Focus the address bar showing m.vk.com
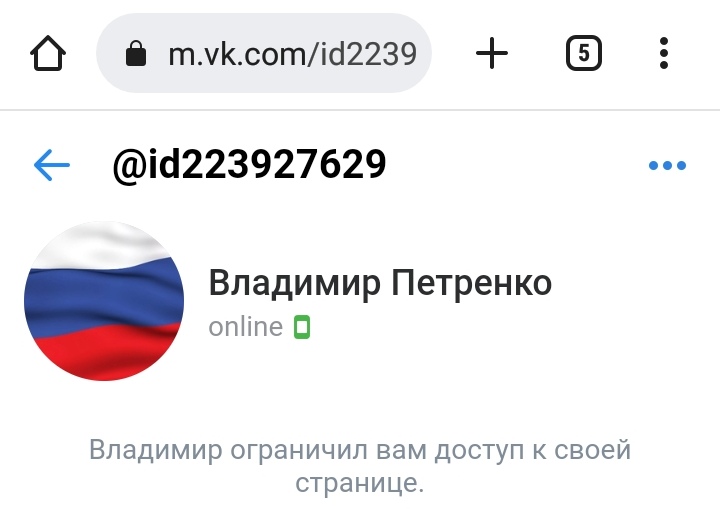The image size is (720, 510). click(x=264, y=53)
